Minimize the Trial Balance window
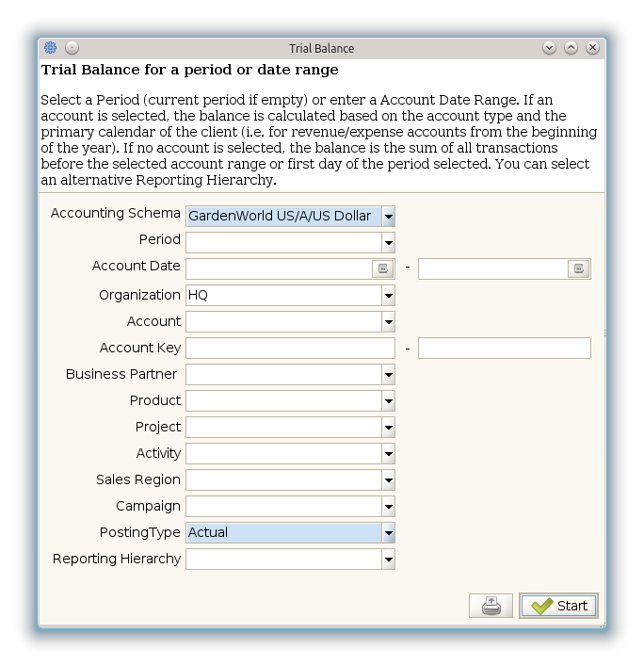Viewport: 644px width, 666px height. click(x=549, y=47)
